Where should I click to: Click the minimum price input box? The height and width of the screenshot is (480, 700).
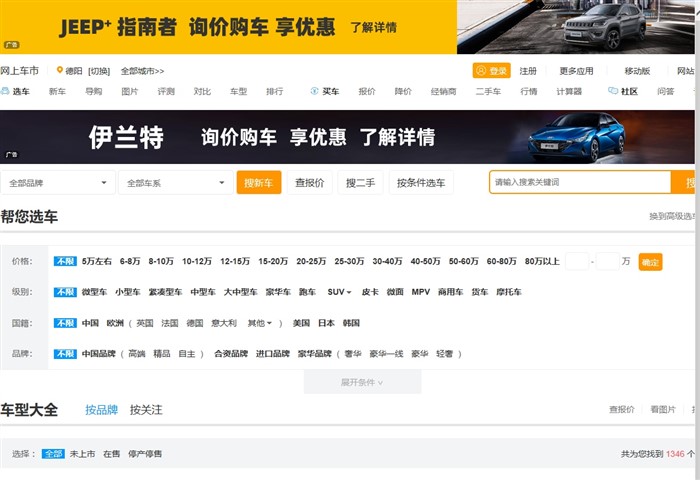pos(577,261)
